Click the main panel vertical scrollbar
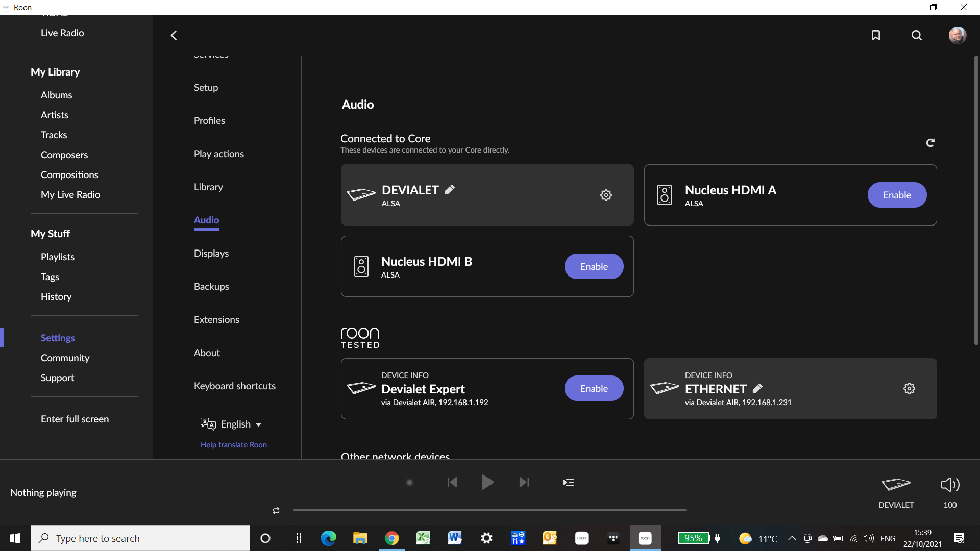Viewport: 980px width, 551px height. pyautogui.click(x=976, y=201)
